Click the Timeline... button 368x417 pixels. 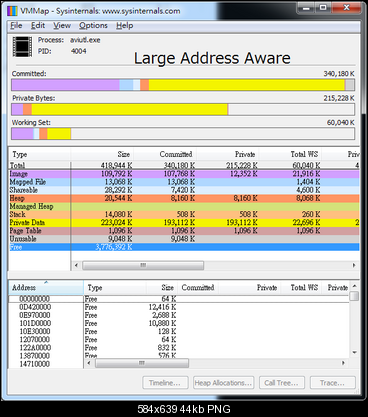[165, 383]
